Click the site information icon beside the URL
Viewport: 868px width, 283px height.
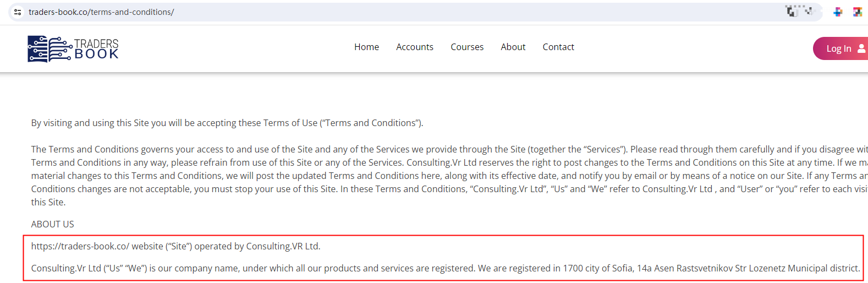pyautogui.click(x=18, y=12)
